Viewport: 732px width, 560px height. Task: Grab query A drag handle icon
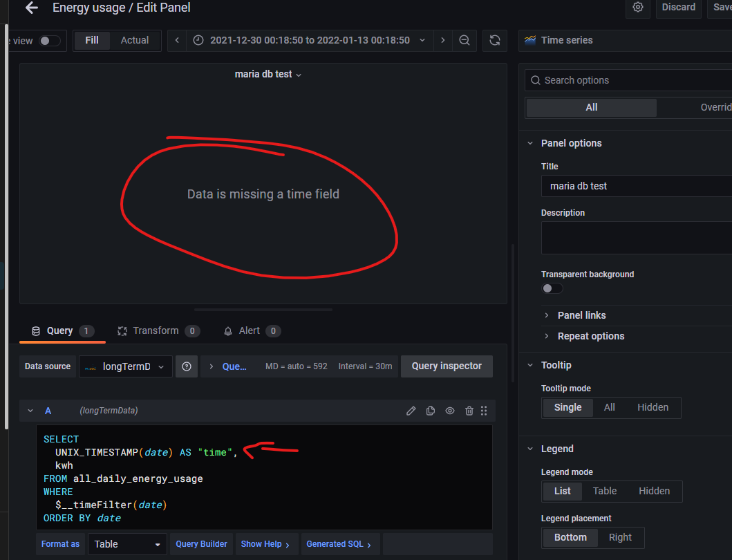pyautogui.click(x=484, y=411)
